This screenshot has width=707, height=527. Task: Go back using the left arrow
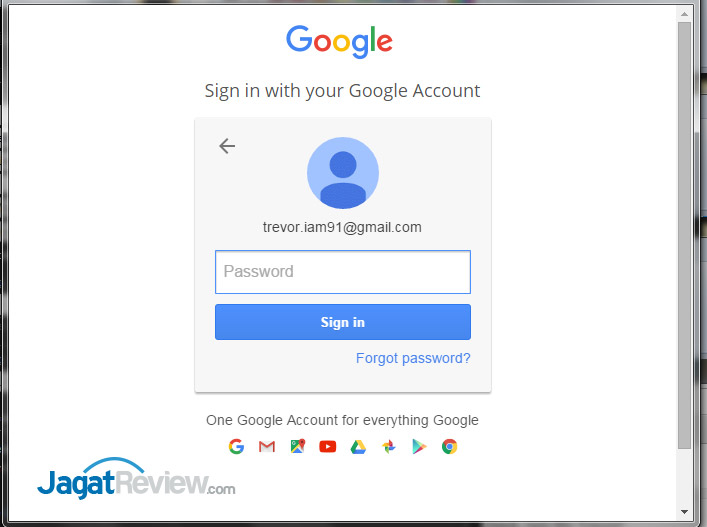pos(227,146)
